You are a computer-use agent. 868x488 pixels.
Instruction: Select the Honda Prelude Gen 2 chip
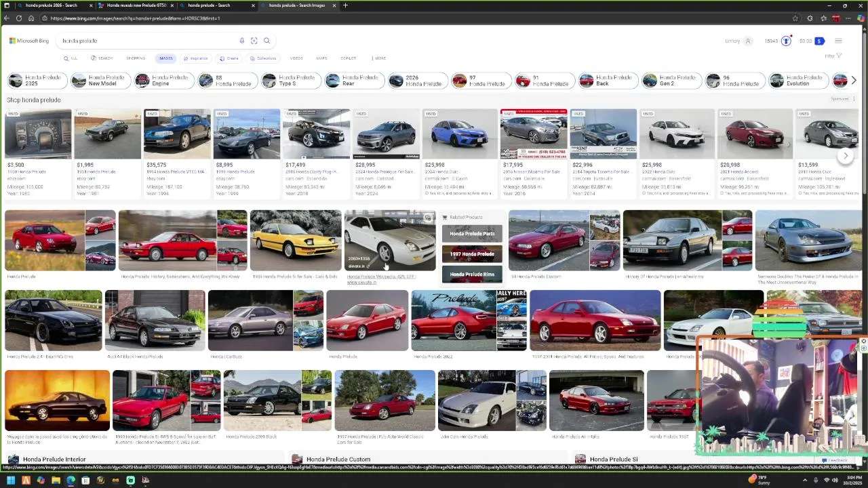click(670, 81)
